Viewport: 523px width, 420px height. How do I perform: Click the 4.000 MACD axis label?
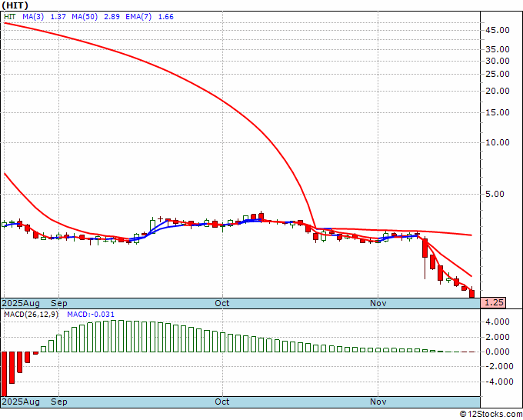coord(498,322)
